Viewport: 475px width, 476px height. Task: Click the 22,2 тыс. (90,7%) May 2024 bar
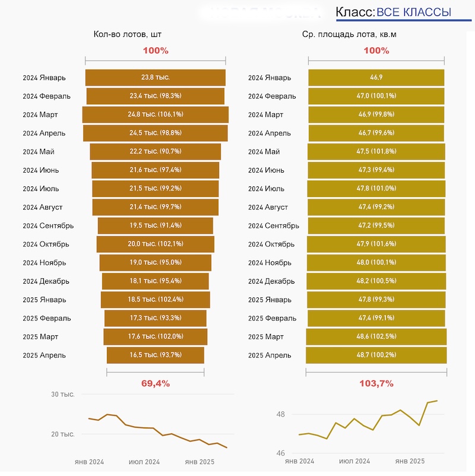tap(155, 152)
